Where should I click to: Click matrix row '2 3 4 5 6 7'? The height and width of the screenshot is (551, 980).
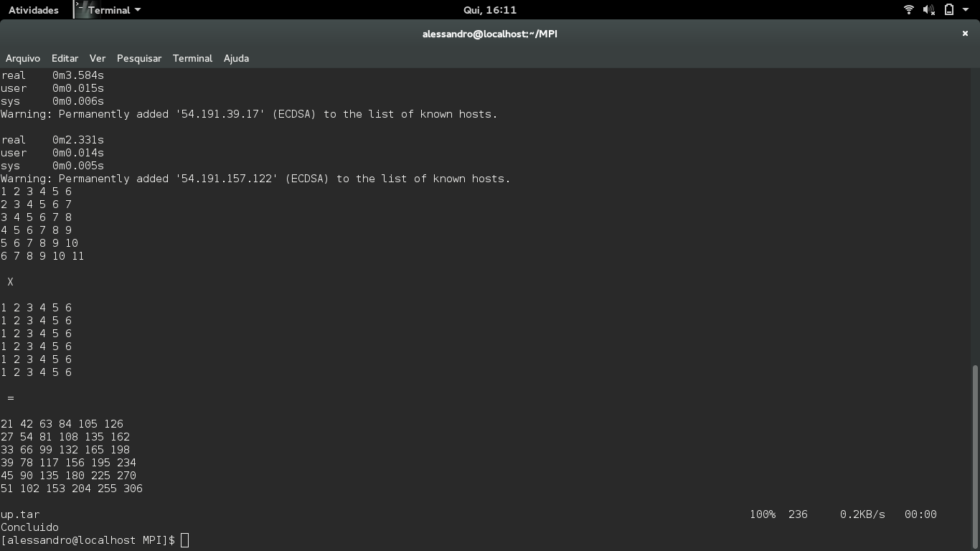click(36, 204)
